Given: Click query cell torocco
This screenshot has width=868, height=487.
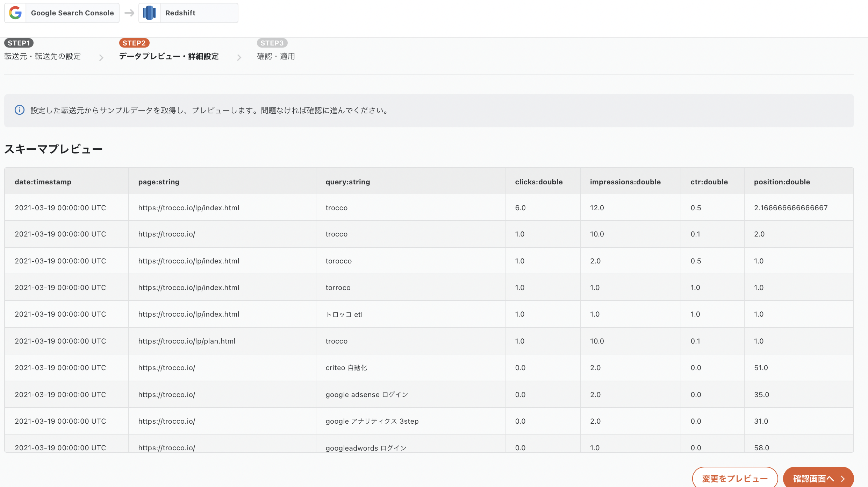Looking at the screenshot, I should point(339,261).
